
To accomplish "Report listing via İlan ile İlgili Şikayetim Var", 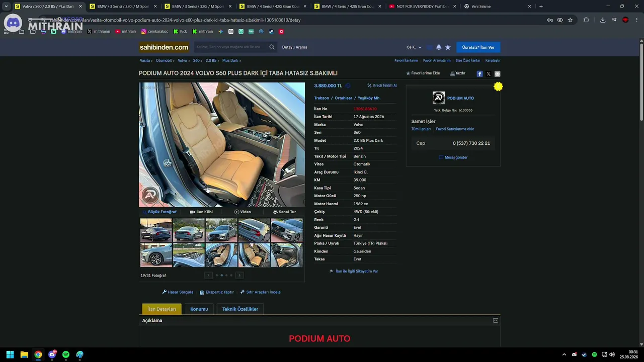I will pos(354,271).
